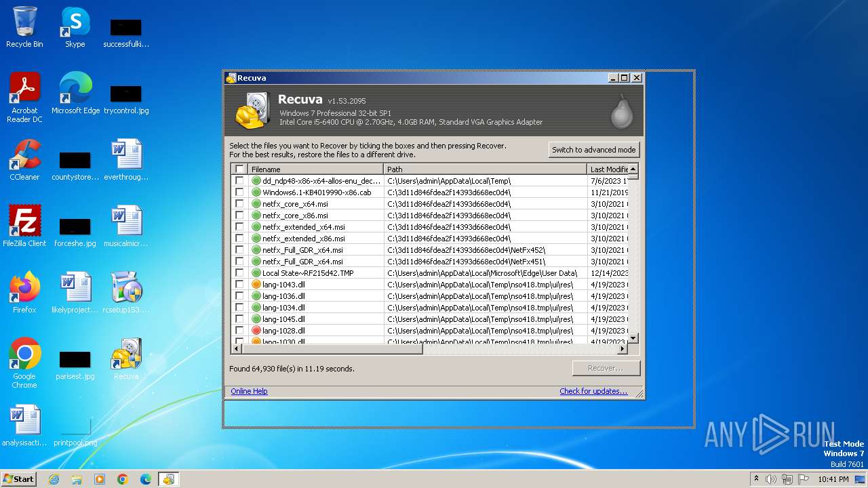The image size is (868, 488).
Task: Open the Google Chrome desktop shortcut
Action: (x=24, y=363)
